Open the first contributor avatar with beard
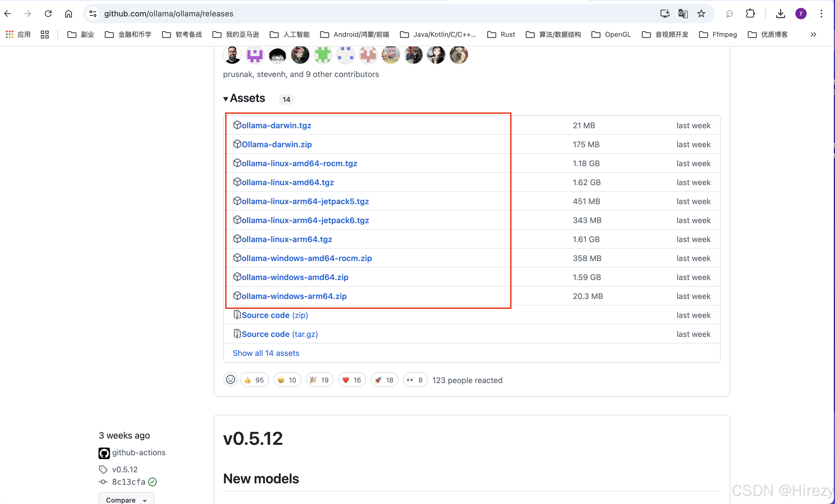 pyautogui.click(x=232, y=55)
